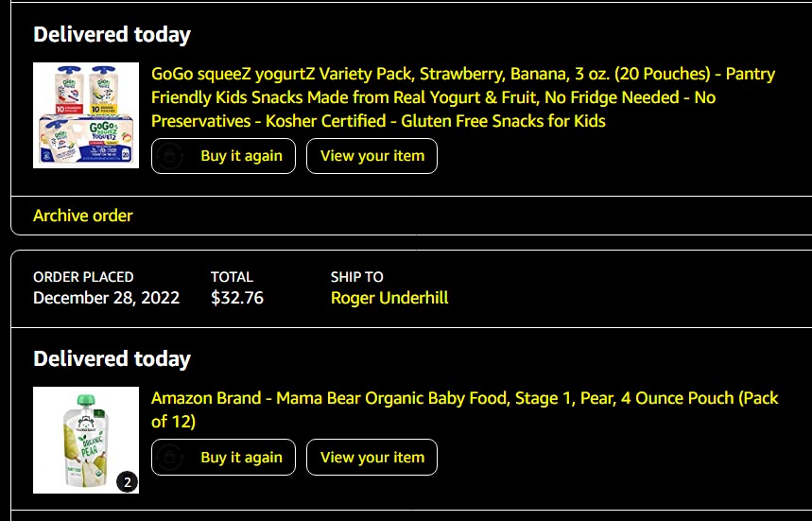Open the Mama Bear pear pouch image
Viewport: 812px width, 521px height.
(86, 440)
